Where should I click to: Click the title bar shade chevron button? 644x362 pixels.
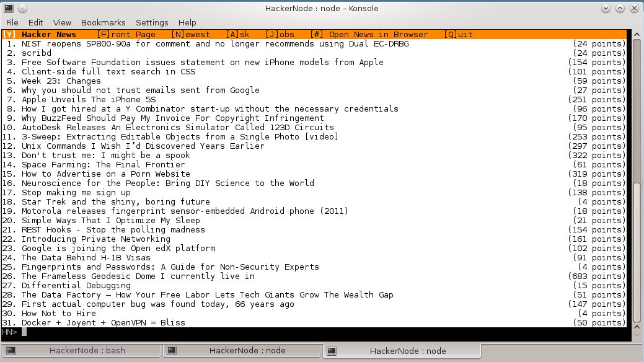[606, 8]
